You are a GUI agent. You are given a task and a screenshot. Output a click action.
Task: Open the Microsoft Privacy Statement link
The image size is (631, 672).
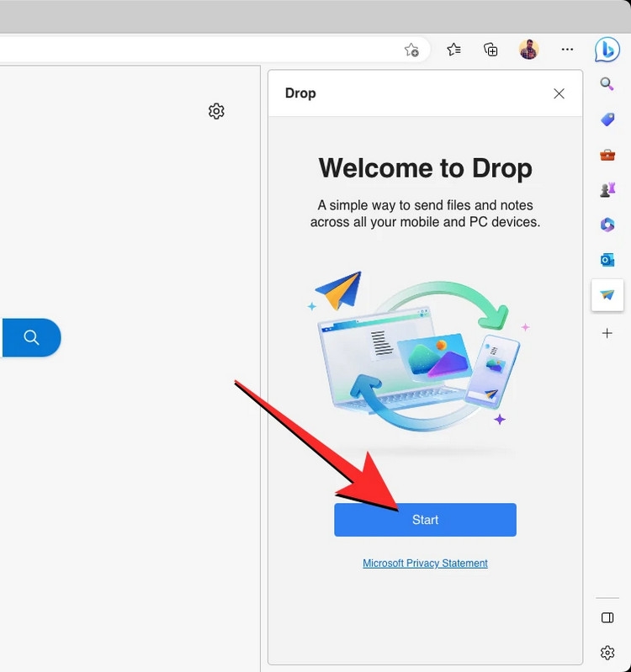coord(425,564)
